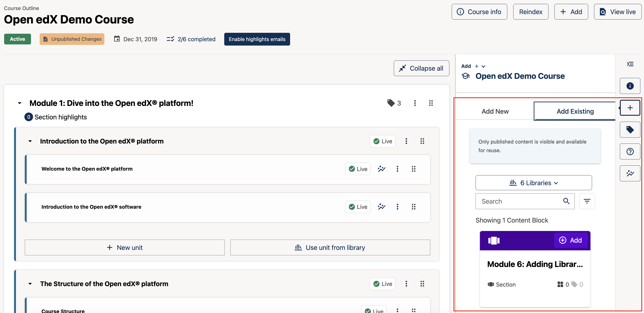Viewport: 644px width, 313px height.
Task: Open the 2/6 completed checklist link
Action: click(x=191, y=39)
